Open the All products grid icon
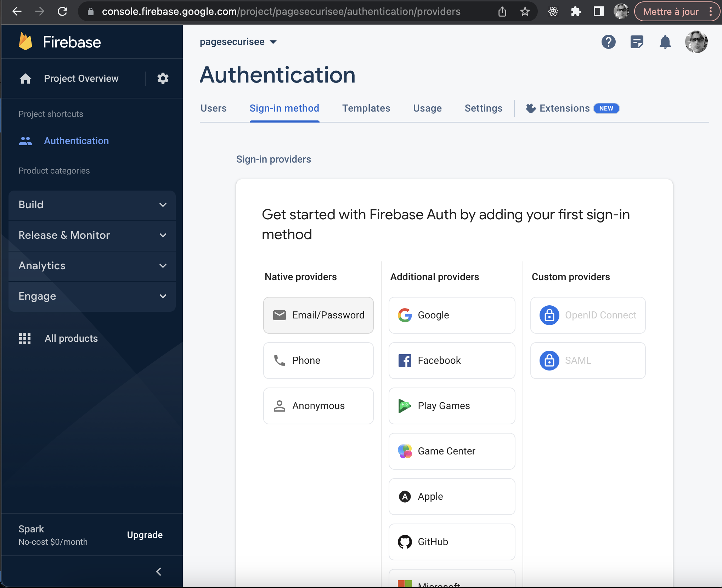The width and height of the screenshot is (722, 588). [x=25, y=338]
